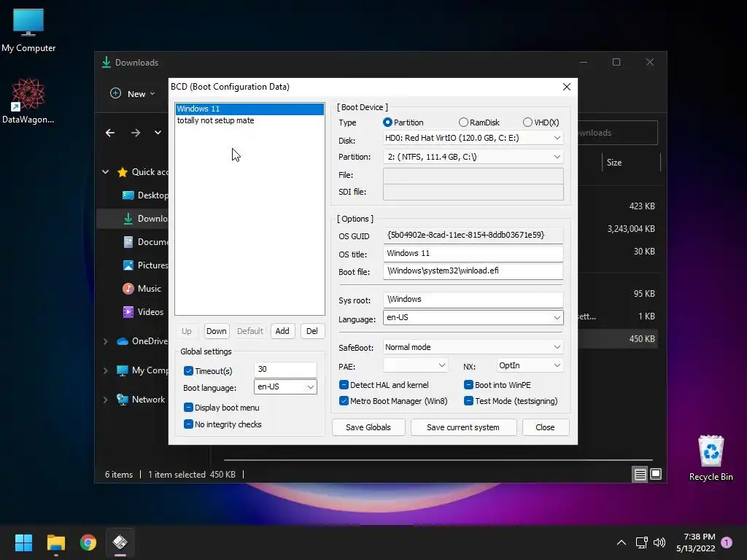
Task: Open Pictures in Explorer sidebar
Action: (x=145, y=265)
